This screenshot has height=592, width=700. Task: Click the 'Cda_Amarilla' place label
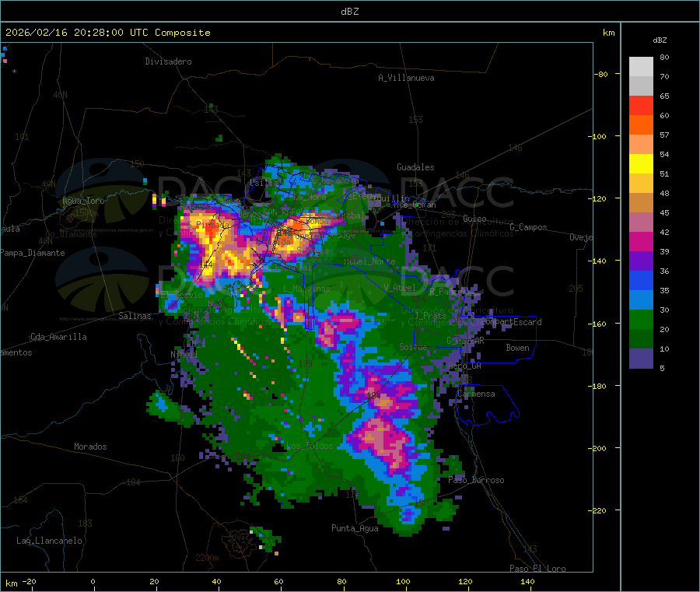click(58, 337)
